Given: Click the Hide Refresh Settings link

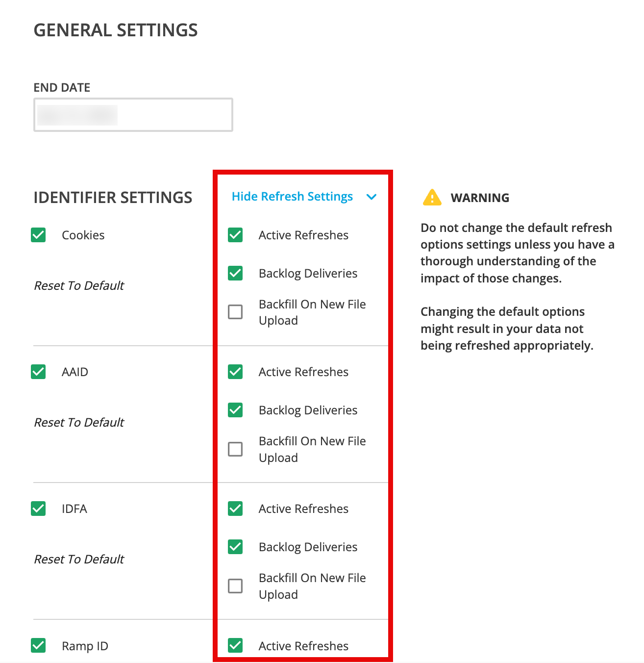Looking at the screenshot, I should [292, 197].
